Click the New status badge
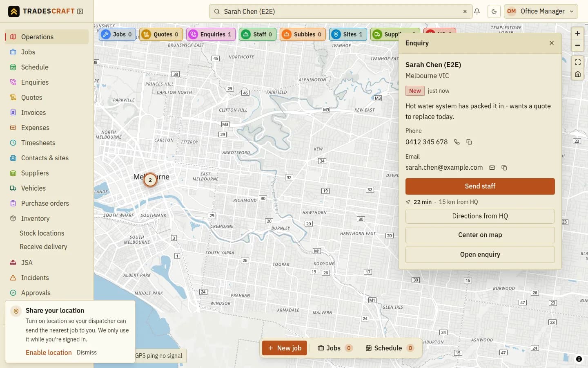The width and height of the screenshot is (588, 368). pos(415,91)
